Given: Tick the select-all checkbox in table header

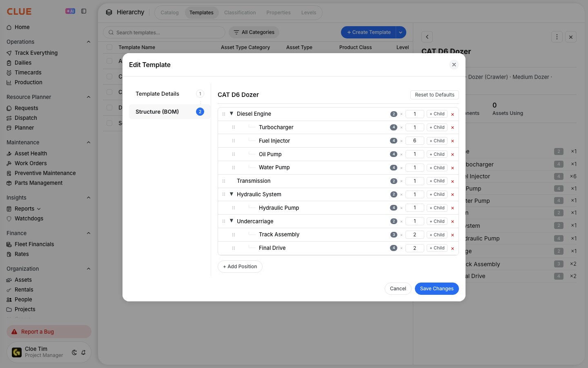Looking at the screenshot, I should [109, 47].
